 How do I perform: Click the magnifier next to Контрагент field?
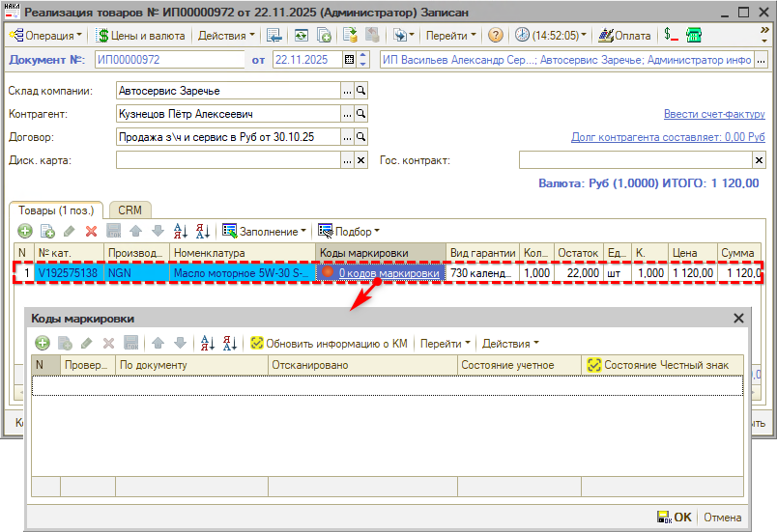pos(361,114)
